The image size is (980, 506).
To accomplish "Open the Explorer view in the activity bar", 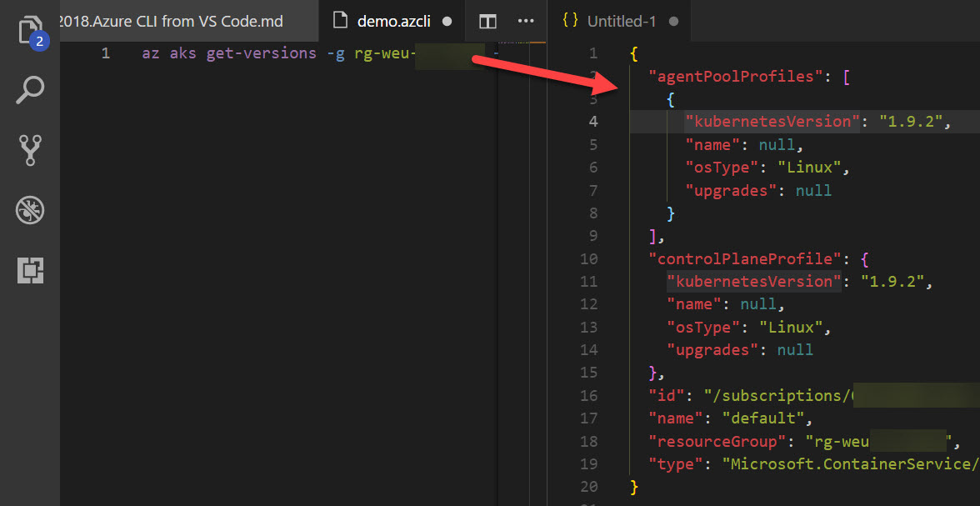I will [x=30, y=28].
